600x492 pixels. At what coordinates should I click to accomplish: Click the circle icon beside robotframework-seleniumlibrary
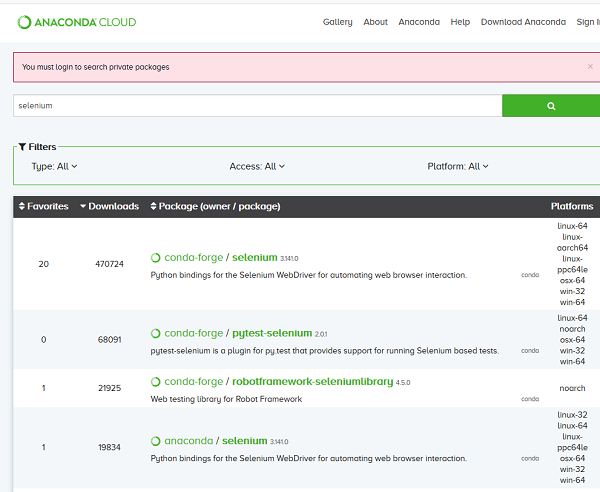click(155, 382)
